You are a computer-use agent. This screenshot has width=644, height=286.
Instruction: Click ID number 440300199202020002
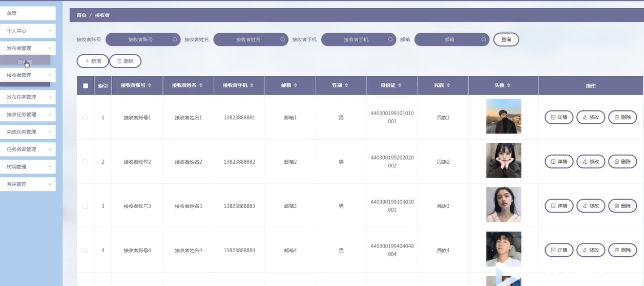click(392, 162)
